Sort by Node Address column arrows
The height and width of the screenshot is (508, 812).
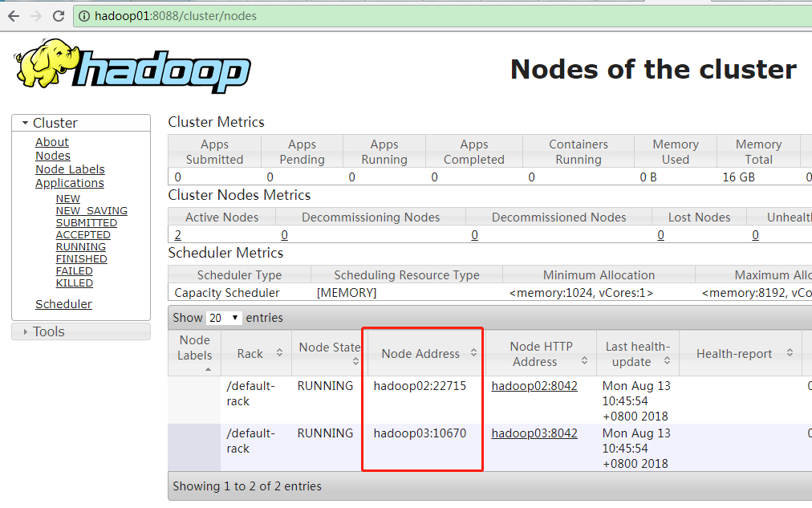coord(473,353)
